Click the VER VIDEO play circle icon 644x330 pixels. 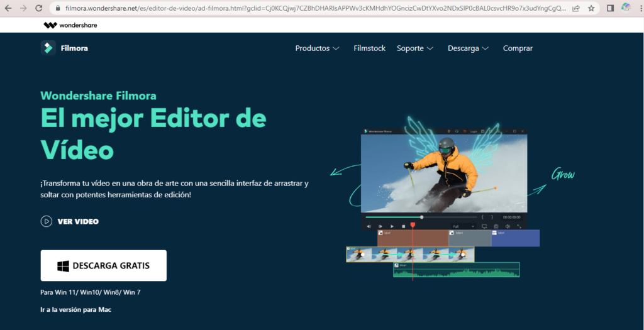point(47,221)
